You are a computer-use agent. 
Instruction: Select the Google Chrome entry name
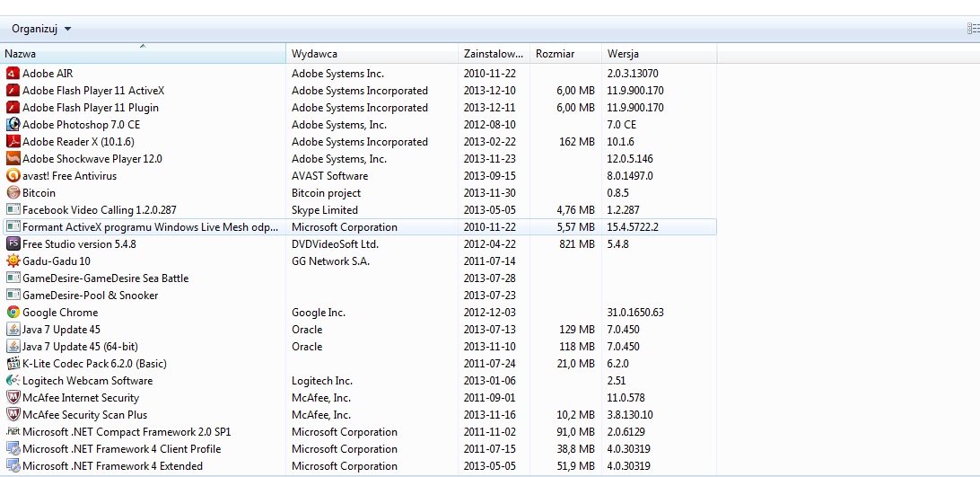click(60, 313)
